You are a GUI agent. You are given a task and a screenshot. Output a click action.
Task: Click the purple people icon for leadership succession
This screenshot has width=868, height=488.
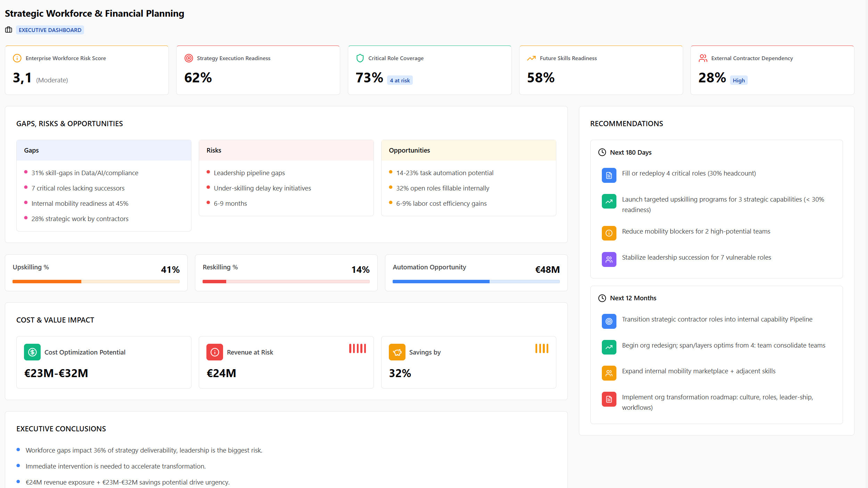(x=608, y=259)
